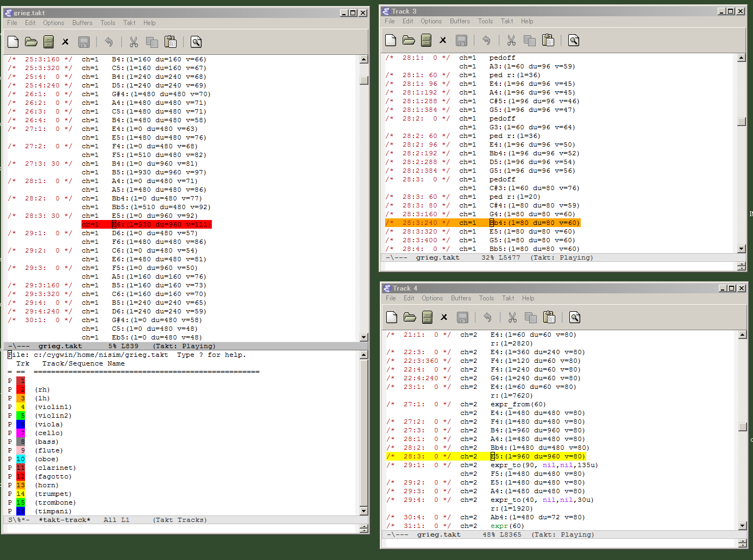
Task: Click Search magnifier icon in Track 4 window
Action: (575, 317)
